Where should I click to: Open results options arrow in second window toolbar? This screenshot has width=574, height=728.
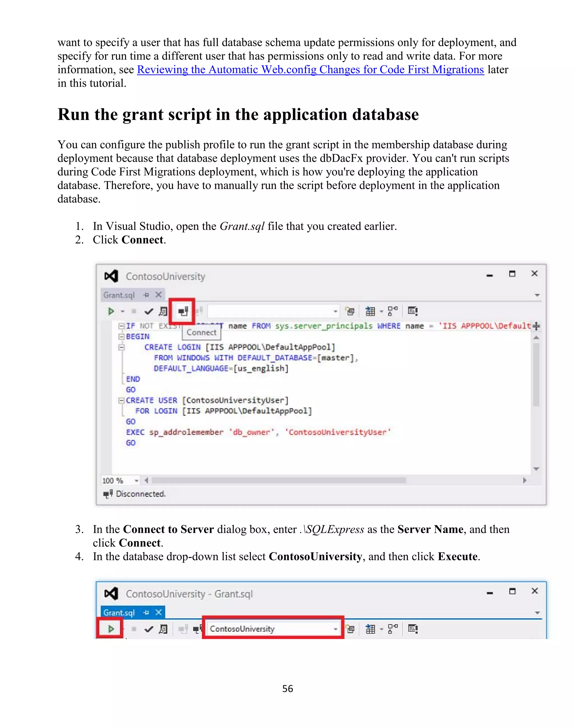[381, 629]
